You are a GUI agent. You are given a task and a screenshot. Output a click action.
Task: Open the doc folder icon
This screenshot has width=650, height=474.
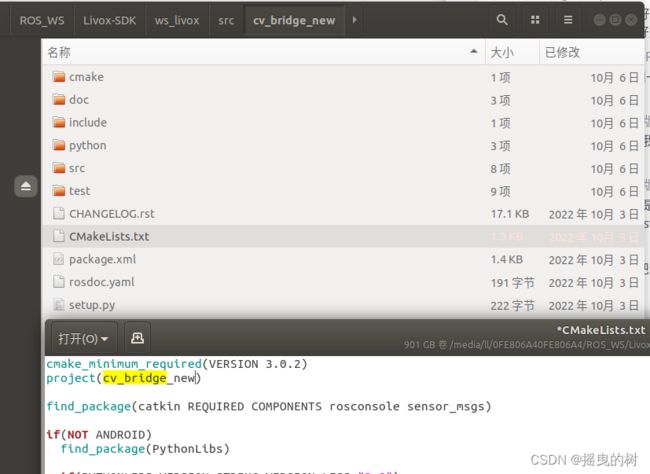(59, 100)
